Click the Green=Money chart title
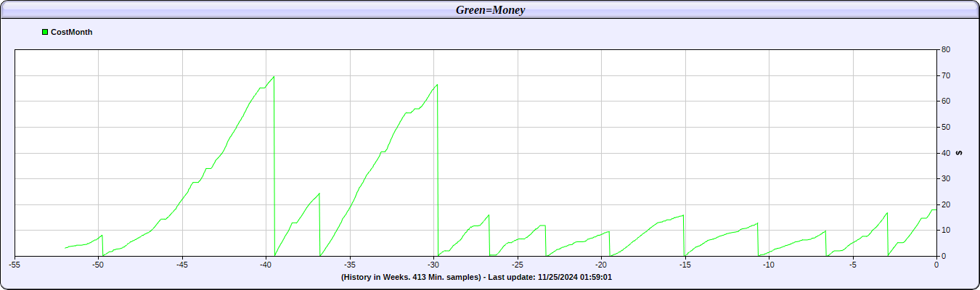Viewport: 980px width, 290px height. [x=490, y=9]
